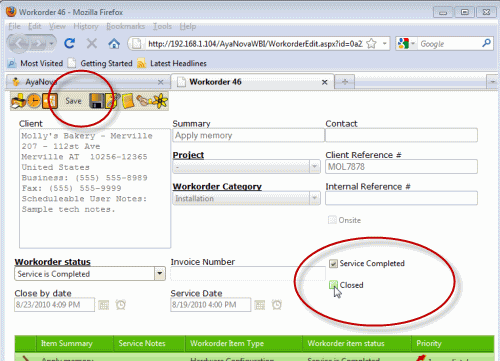This screenshot has height=361, width=500.
Task: Close the Workorder 46 tab
Action: click(325, 82)
